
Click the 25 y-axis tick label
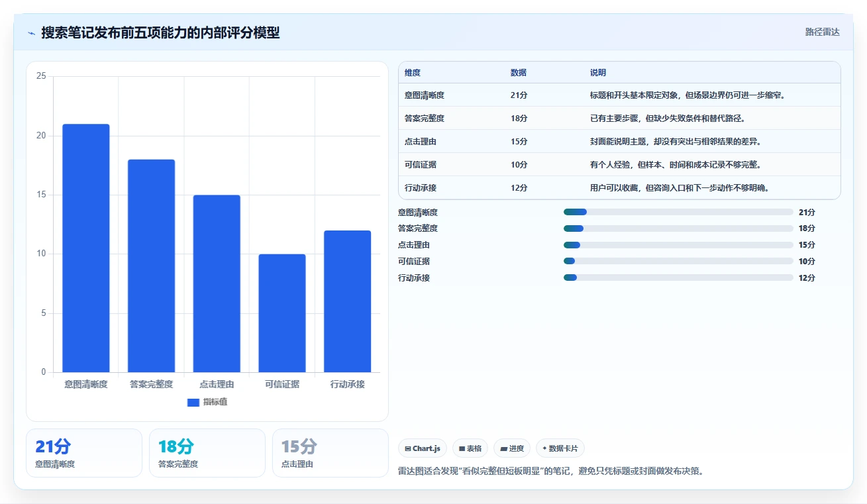pos(41,76)
